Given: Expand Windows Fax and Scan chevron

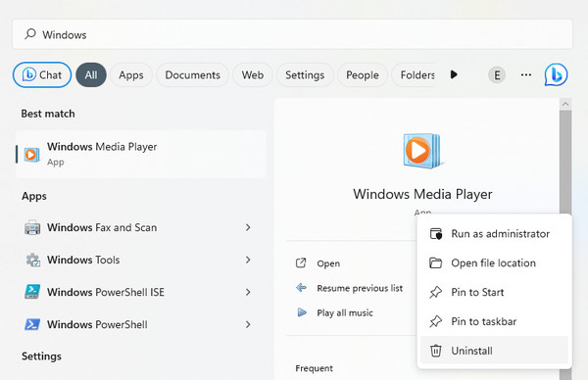Looking at the screenshot, I should click(248, 227).
